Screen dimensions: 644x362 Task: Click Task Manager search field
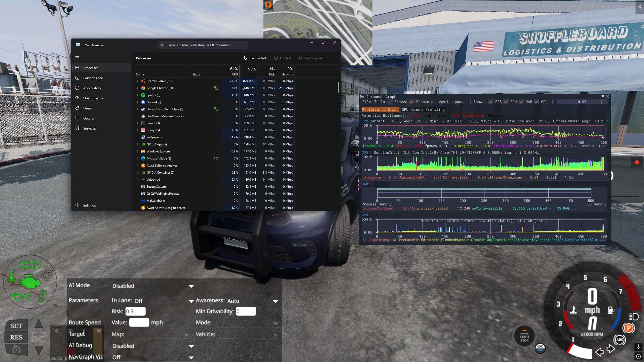202,45
